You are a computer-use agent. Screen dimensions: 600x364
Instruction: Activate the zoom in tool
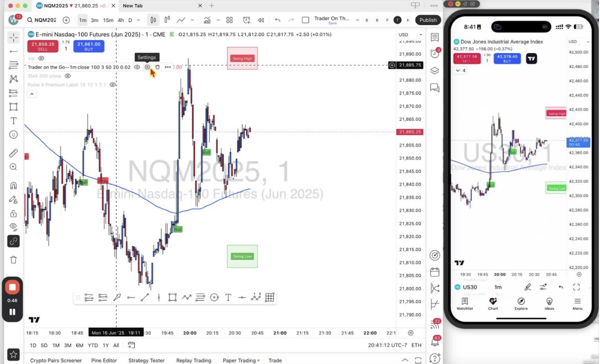click(14, 167)
